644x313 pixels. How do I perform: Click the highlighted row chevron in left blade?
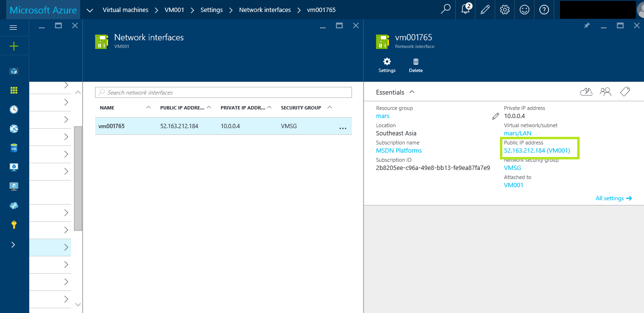click(x=66, y=247)
